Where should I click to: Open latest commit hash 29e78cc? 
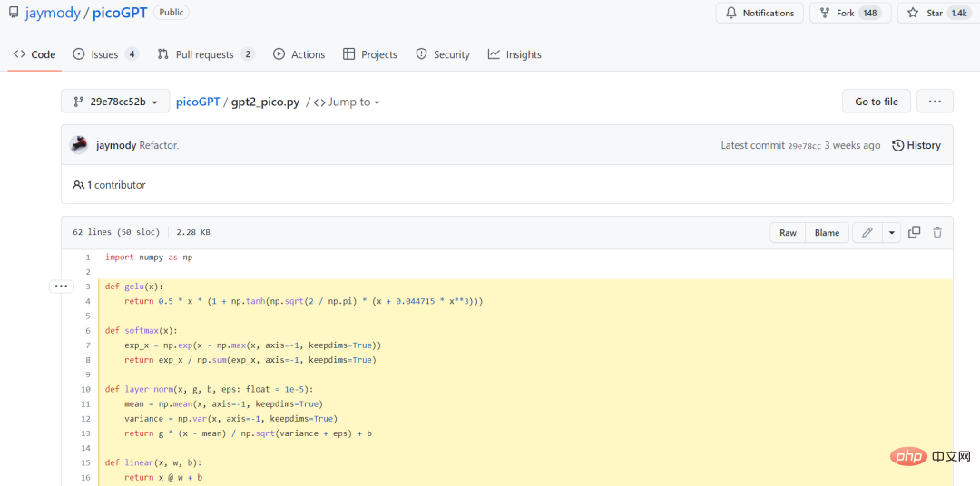pos(803,146)
